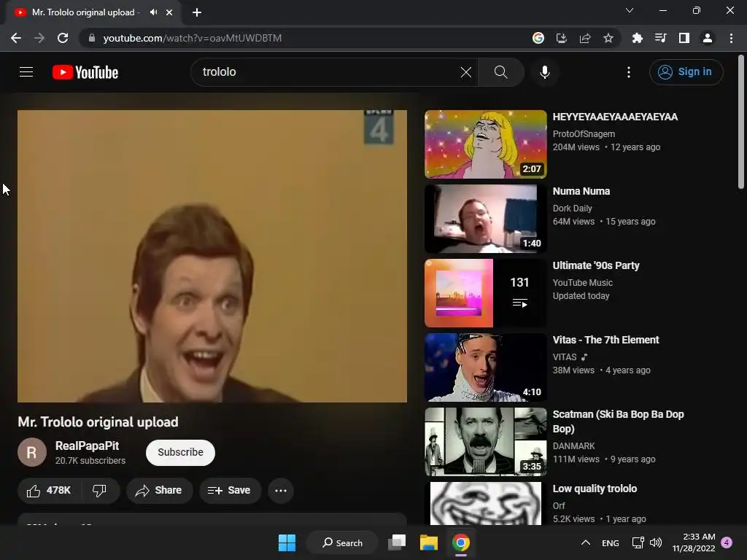Open the YouTube hamburger guide menu
The image size is (747, 560).
26,72
